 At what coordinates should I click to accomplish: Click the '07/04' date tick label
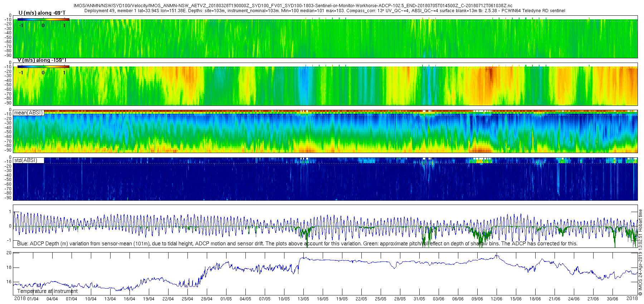click(72, 299)
